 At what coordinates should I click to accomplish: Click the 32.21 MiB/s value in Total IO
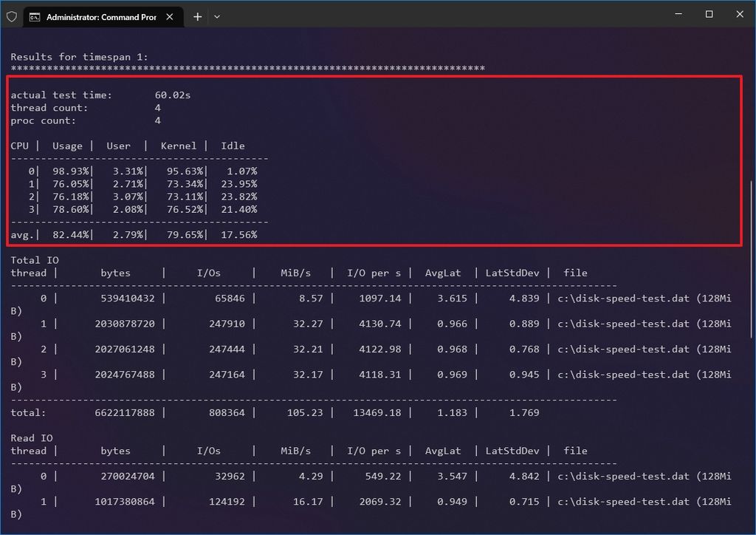click(x=308, y=349)
